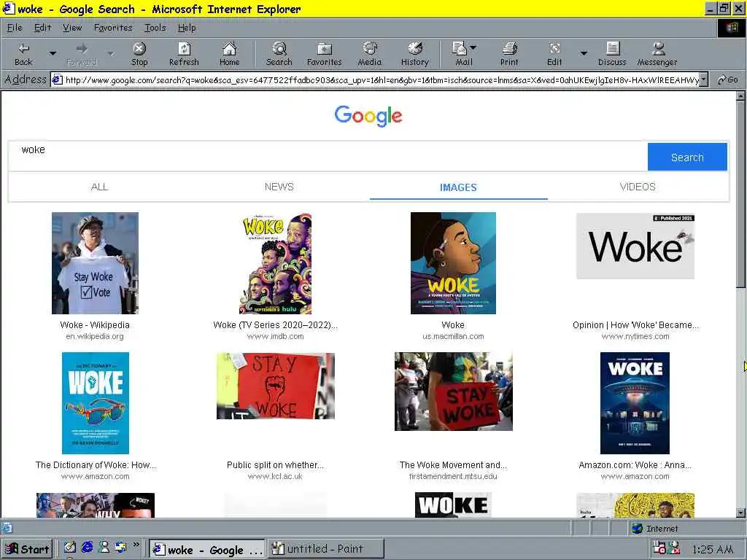Click the 1:25 AM system clock
The width and height of the screenshot is (747, 560).
[x=713, y=550]
